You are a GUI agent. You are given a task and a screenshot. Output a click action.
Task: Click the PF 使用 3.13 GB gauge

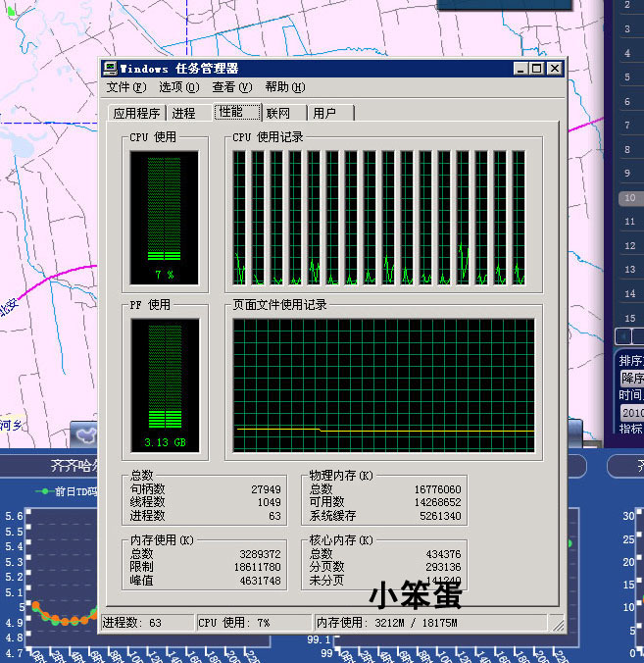pos(165,385)
